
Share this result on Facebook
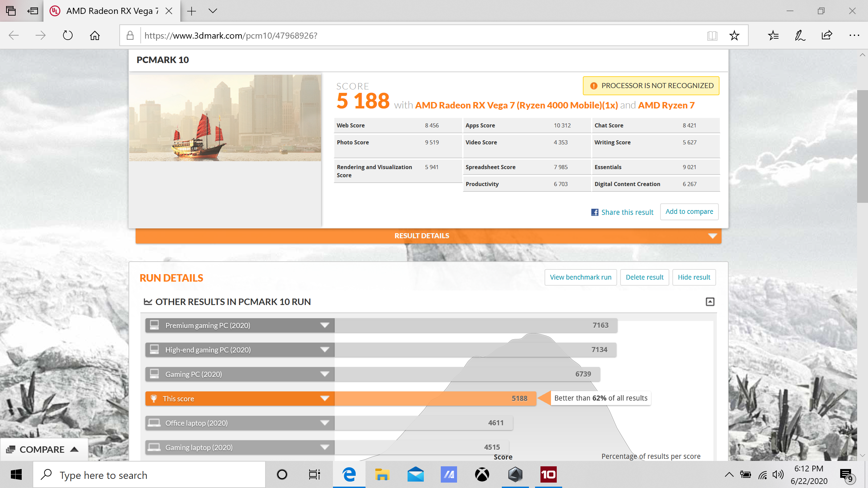(622, 212)
